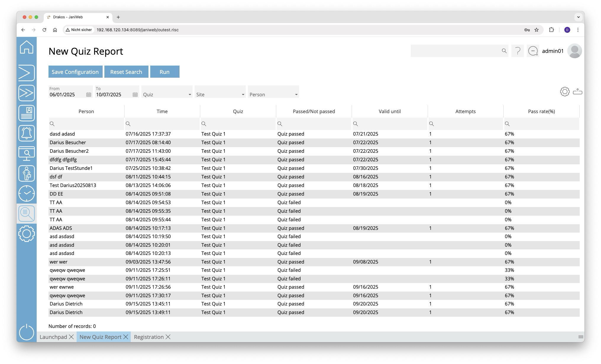
Task: Click the Save Configuration button
Action: [x=75, y=72]
